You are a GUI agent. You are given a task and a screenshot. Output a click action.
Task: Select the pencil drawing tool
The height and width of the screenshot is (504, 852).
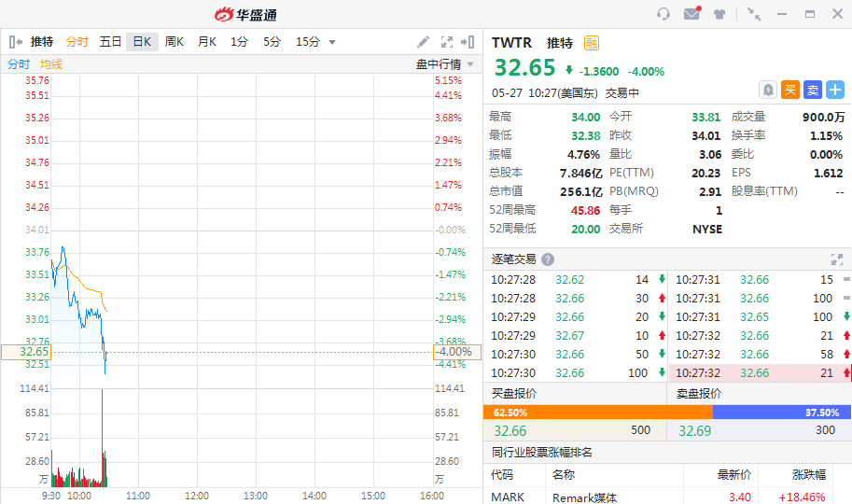point(423,42)
